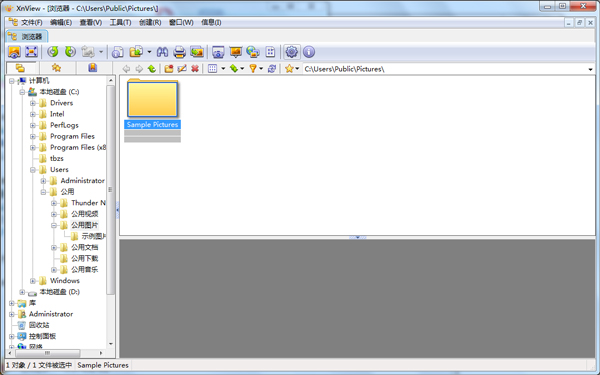Expand the Drivers folder node
600x375 pixels.
pos(33,103)
